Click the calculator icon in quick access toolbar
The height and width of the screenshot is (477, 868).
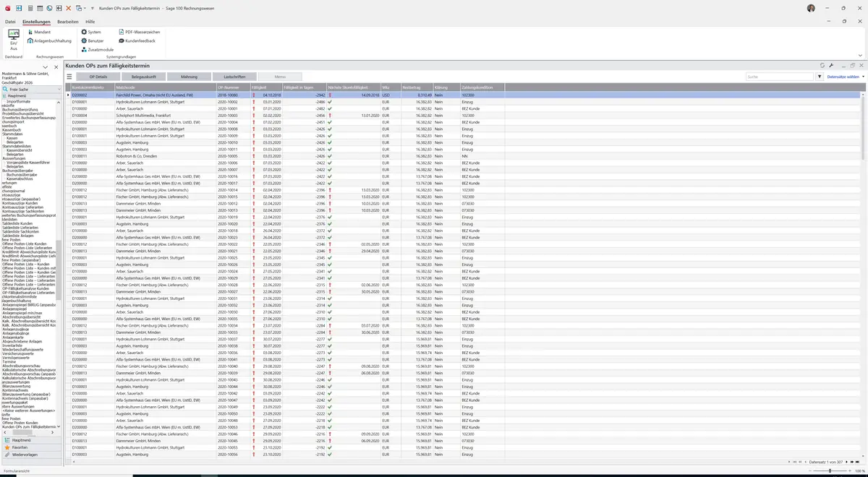click(x=30, y=8)
